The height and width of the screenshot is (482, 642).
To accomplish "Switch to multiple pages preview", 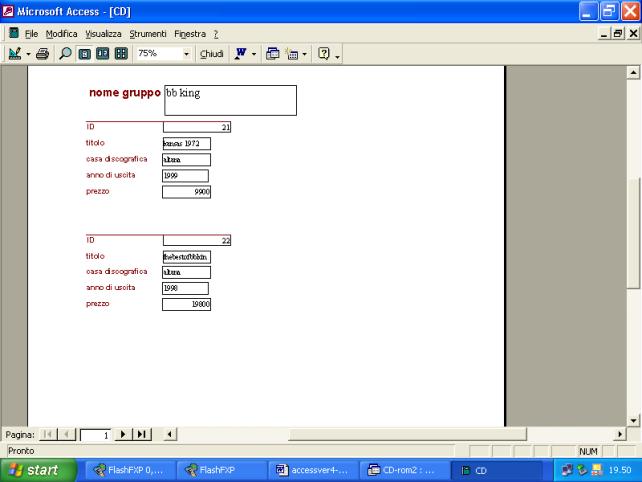I will point(121,54).
